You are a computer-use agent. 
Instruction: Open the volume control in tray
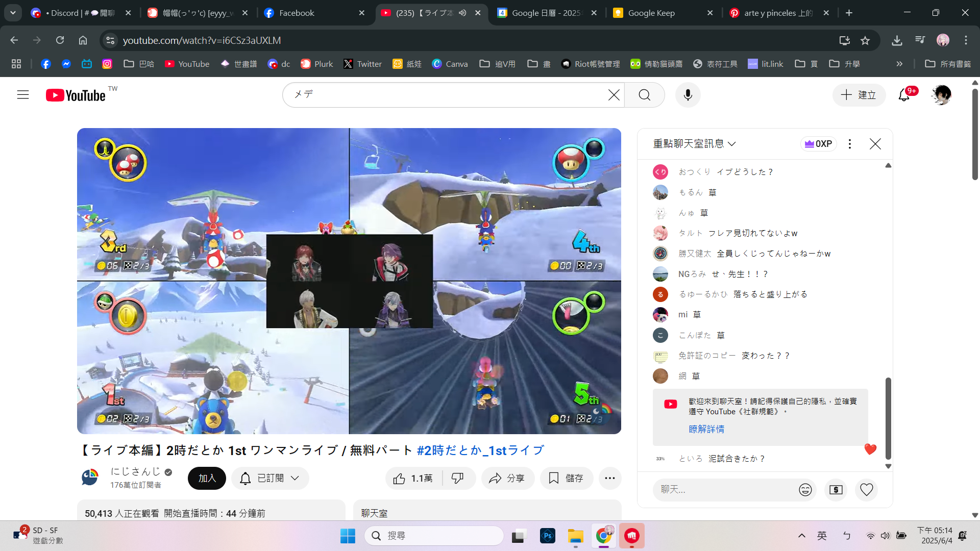pos(885,536)
